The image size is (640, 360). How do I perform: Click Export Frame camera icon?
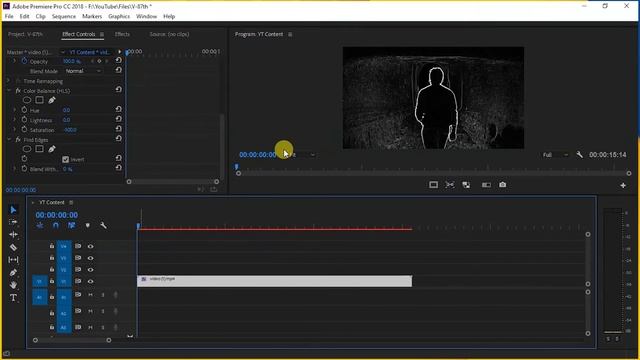click(x=502, y=185)
